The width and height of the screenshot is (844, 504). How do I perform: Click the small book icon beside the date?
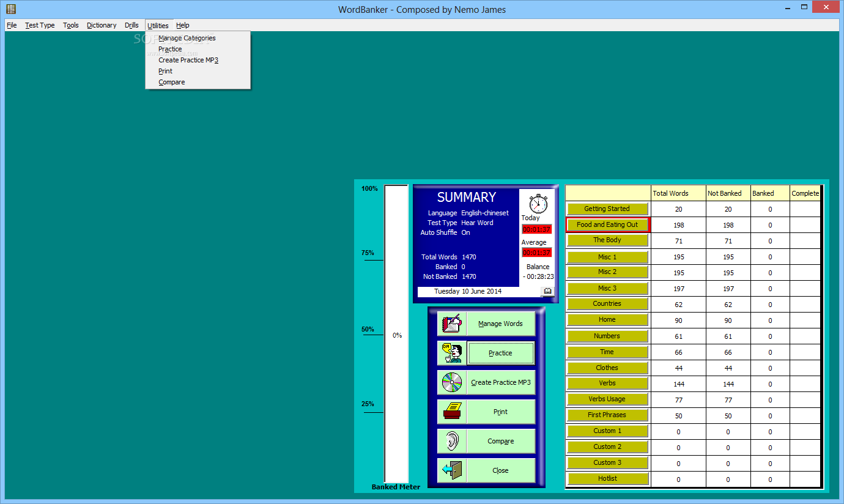point(547,291)
